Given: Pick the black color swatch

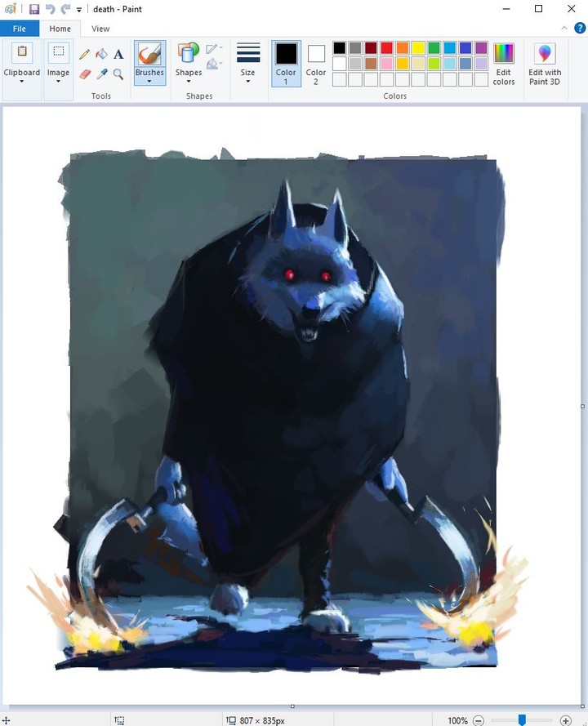Looking at the screenshot, I should point(340,47).
